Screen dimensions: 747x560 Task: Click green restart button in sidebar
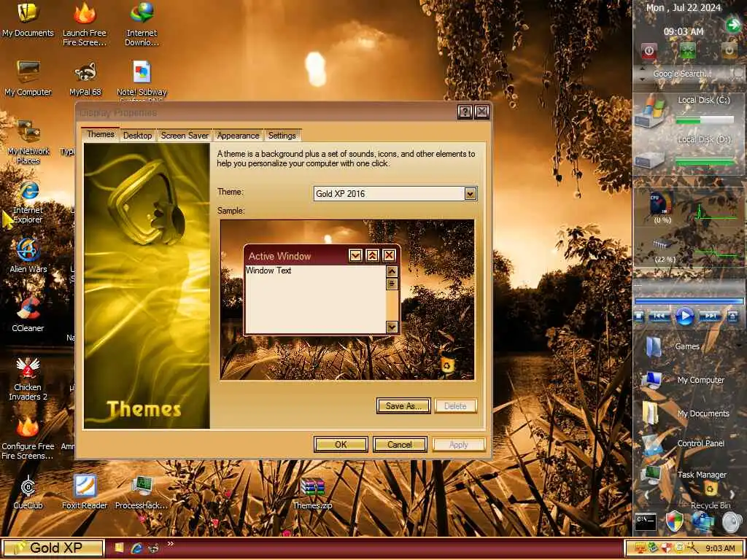(x=688, y=50)
